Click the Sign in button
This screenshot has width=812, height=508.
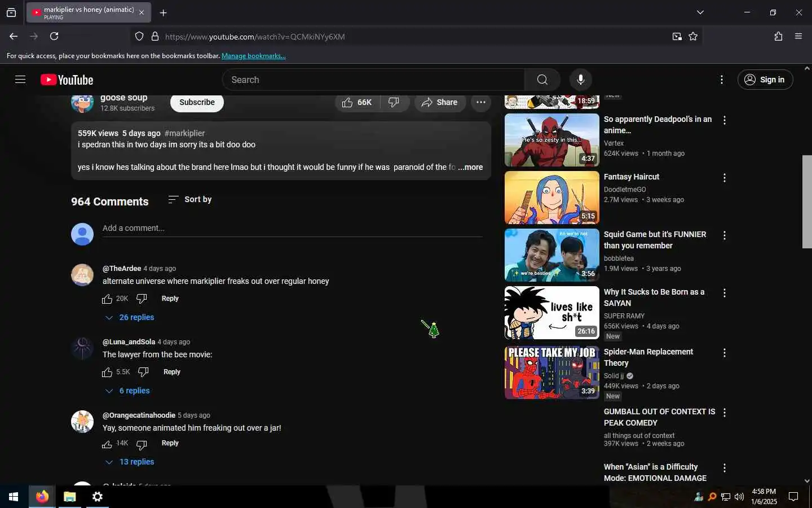[x=765, y=80]
